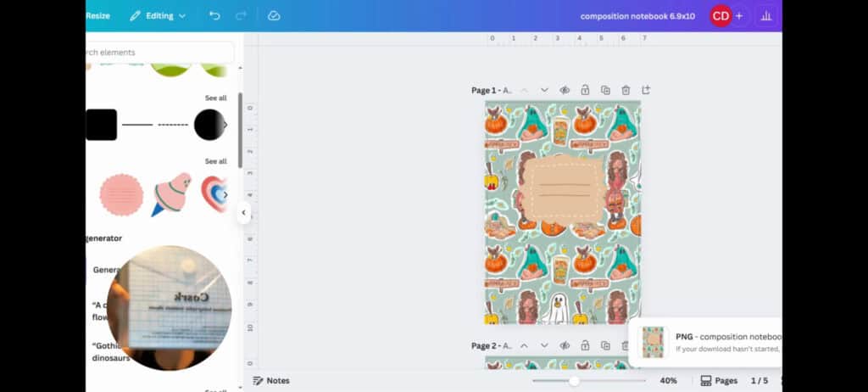Open the Editing mode dropdown
The height and width of the screenshot is (392, 868).
(x=158, y=16)
